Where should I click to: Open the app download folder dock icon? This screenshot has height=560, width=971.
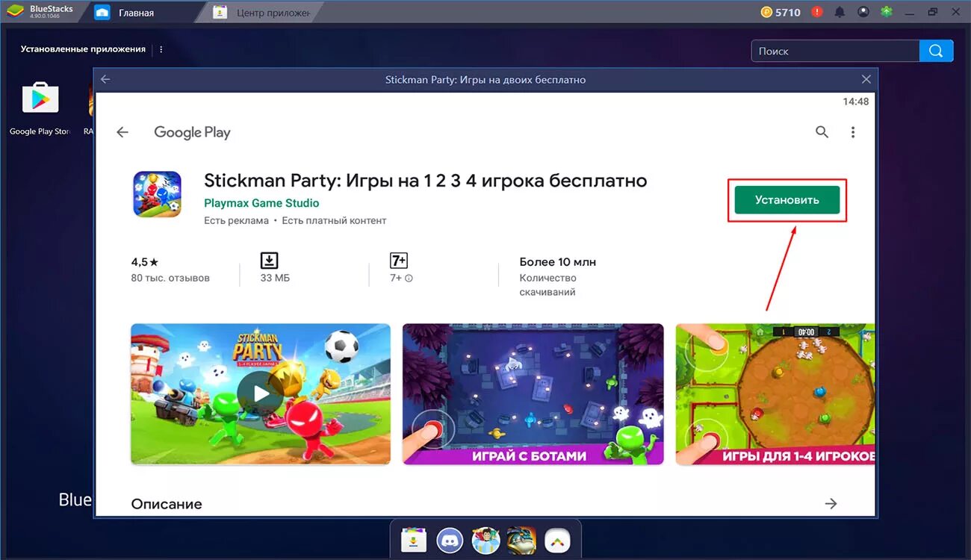click(414, 540)
